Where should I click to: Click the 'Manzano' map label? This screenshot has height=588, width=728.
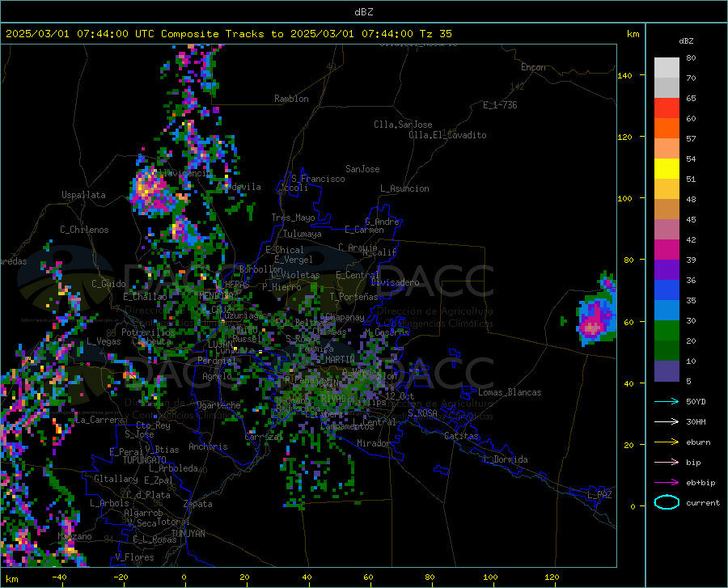coord(74,536)
